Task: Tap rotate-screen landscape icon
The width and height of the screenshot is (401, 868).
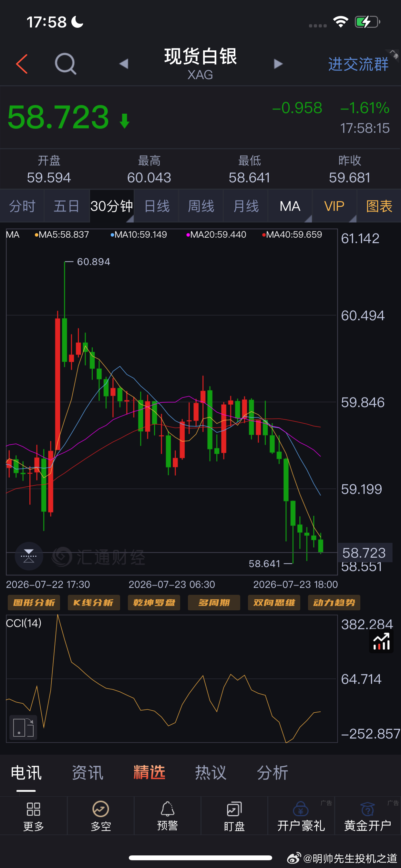Action: (x=23, y=727)
